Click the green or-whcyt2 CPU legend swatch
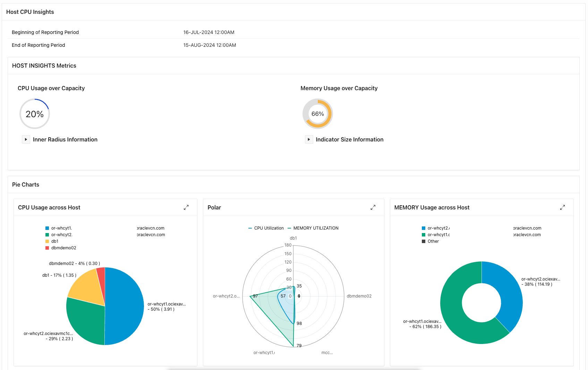This screenshot has height=370, width=588. coord(47,235)
